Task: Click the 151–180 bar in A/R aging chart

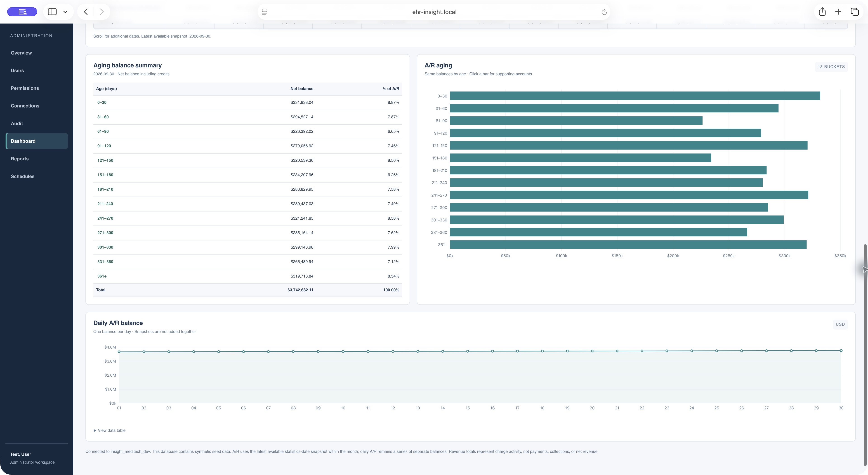Action: coord(580,158)
